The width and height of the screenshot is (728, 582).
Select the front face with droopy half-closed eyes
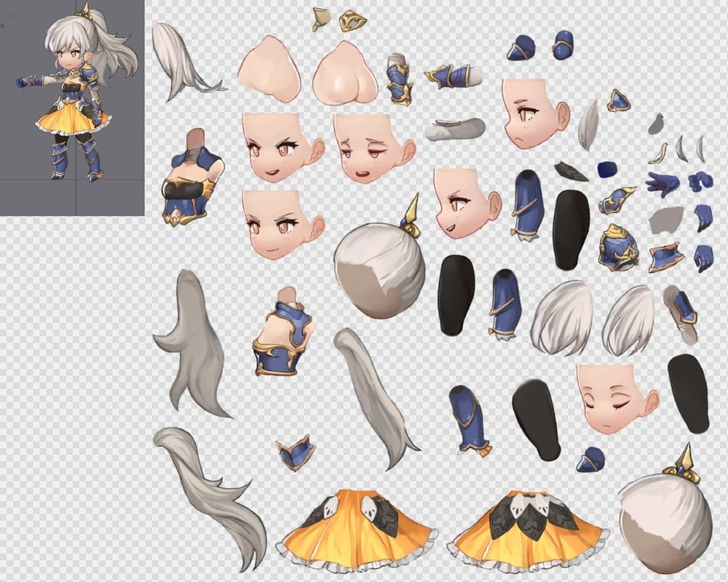(x=370, y=148)
